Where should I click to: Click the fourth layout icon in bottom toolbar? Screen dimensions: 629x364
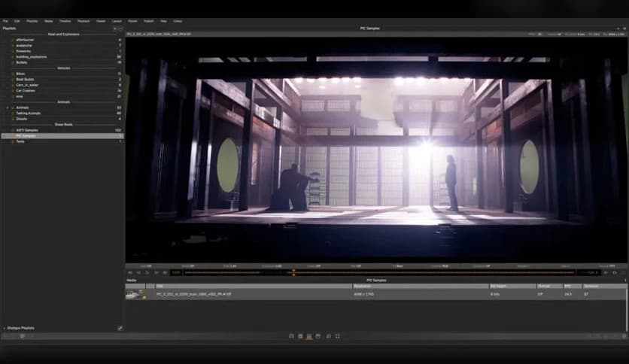click(318, 336)
